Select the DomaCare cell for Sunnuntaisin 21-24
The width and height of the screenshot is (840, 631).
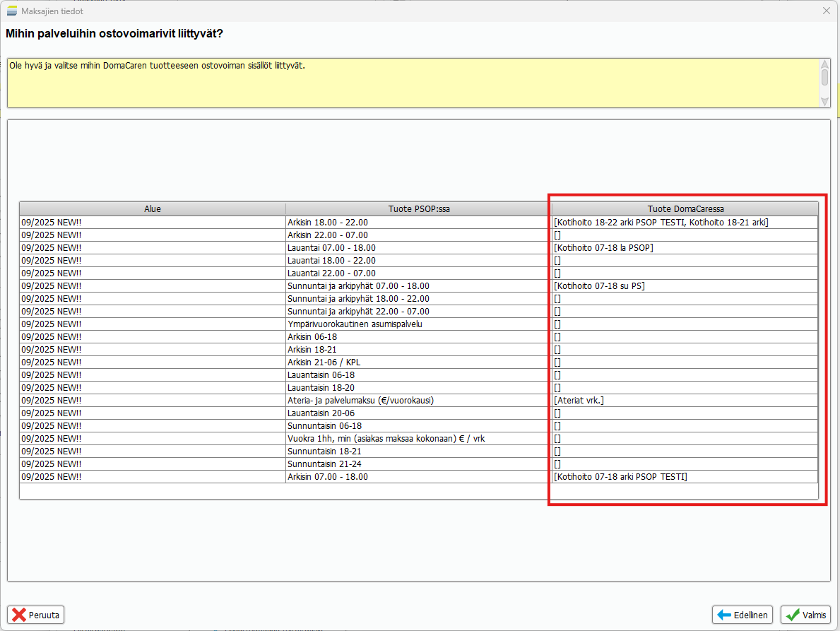685,464
